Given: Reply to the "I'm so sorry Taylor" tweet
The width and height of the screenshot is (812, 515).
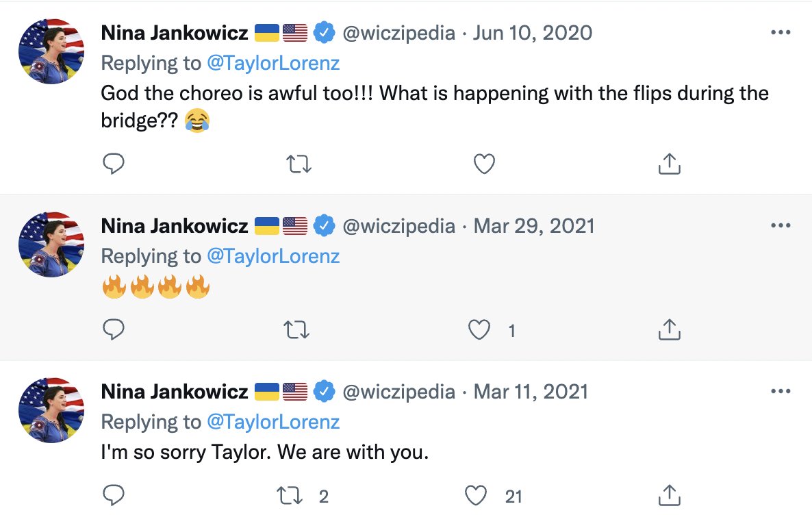Looking at the screenshot, I should pos(114,495).
